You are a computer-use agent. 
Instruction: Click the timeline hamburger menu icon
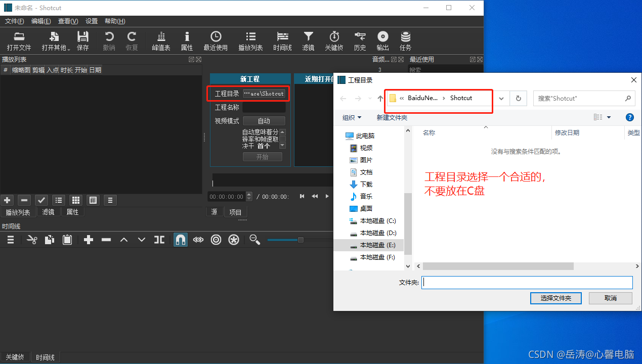pyautogui.click(x=10, y=240)
